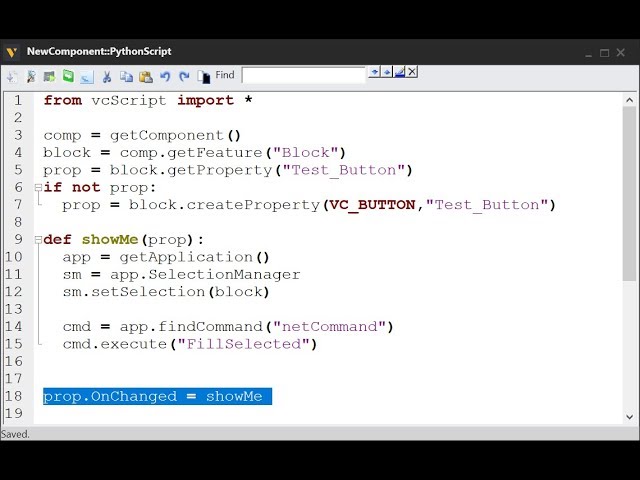Screen dimensions: 640x480
Task: Click the first toolbar icon with down arrow
Action: click(12, 76)
